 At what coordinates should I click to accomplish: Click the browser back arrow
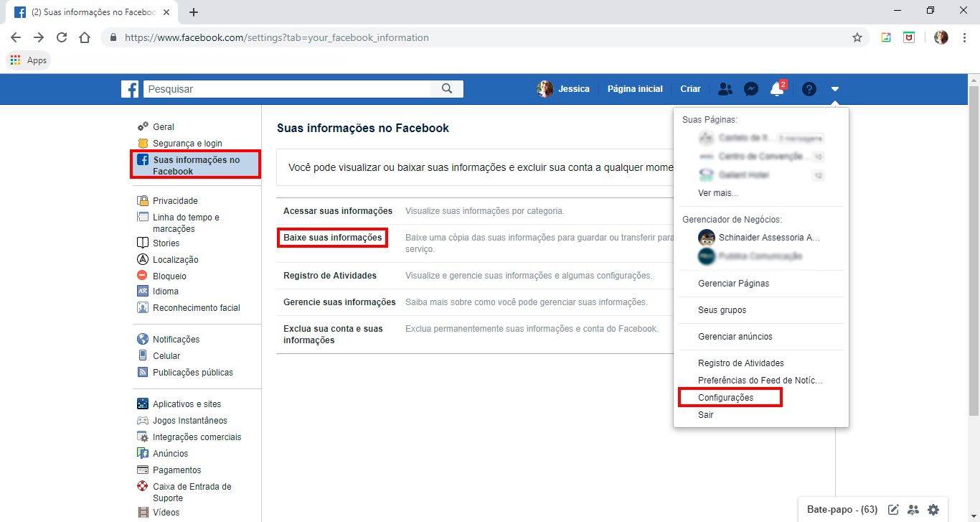[16, 37]
